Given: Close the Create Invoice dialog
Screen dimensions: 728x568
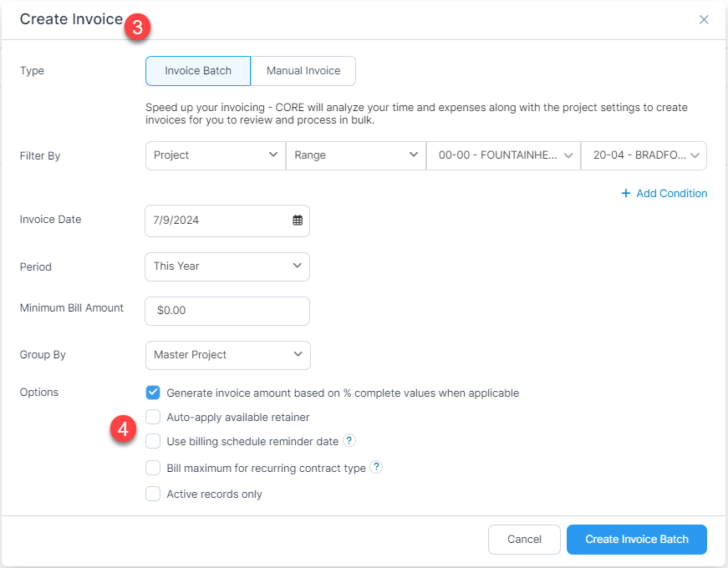Looking at the screenshot, I should [704, 19].
